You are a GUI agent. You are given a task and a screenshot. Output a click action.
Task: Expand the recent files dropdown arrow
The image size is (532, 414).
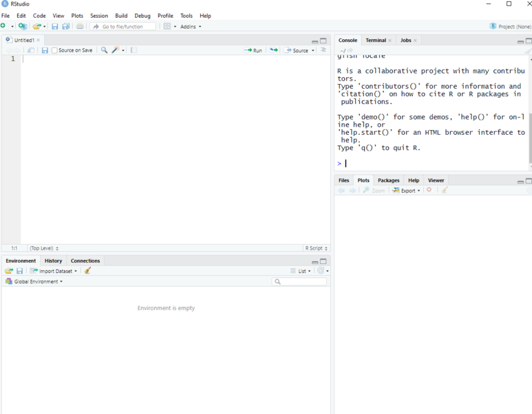tap(45, 26)
